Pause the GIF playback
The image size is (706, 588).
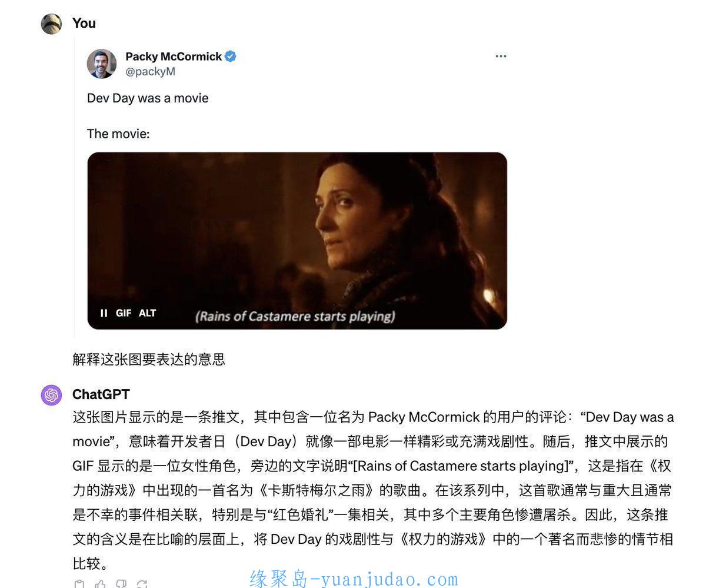click(x=104, y=313)
